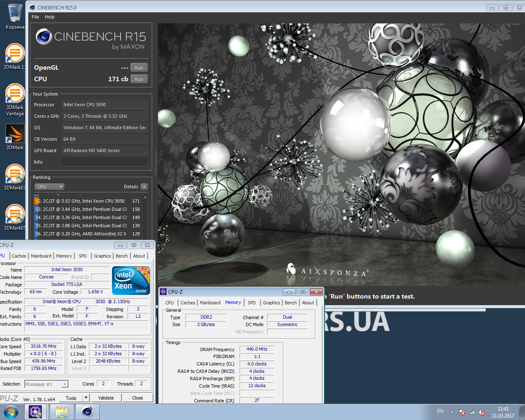The height and width of the screenshot is (420, 525).
Task: Click the Show Desktop strip on the taskbar
Action: 522,412
